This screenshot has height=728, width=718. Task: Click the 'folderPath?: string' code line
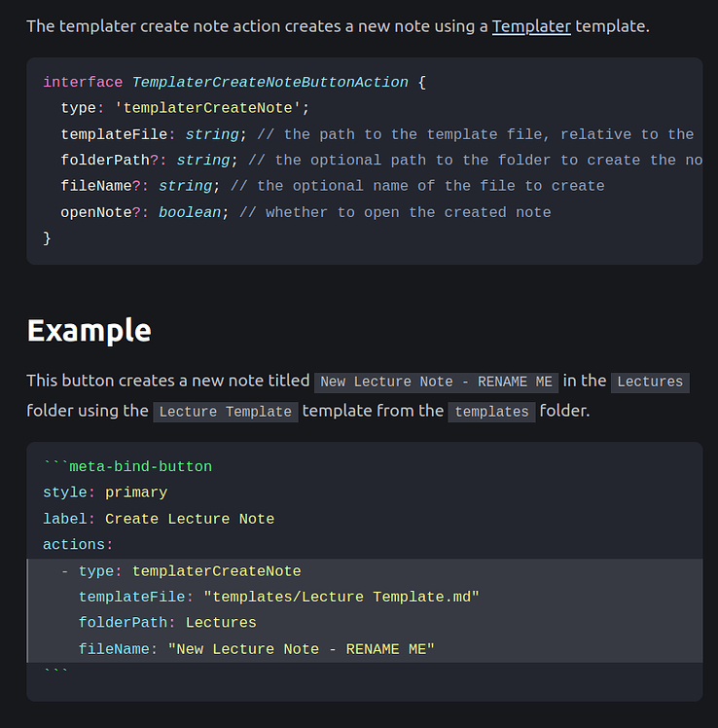(x=381, y=161)
